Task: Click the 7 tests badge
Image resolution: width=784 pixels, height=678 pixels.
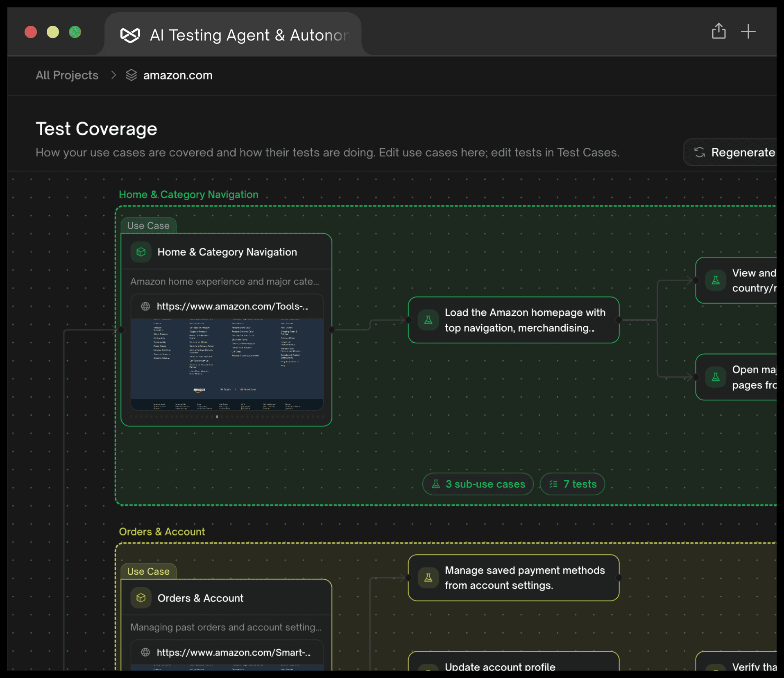Action: tap(572, 484)
